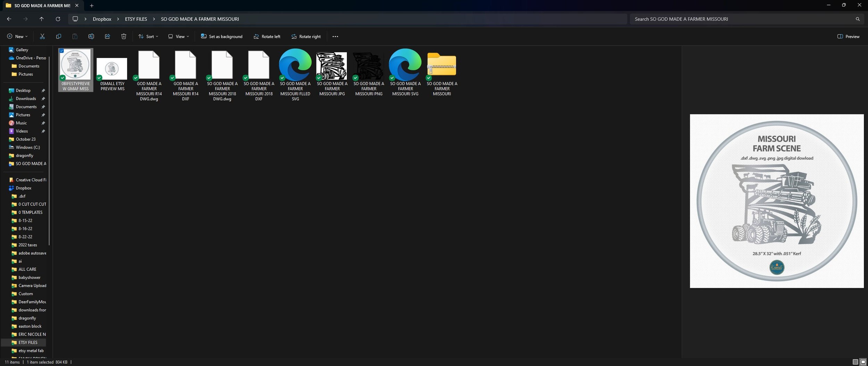Image resolution: width=868 pixels, height=366 pixels.
Task: Switch to details view in status bar
Action: (855, 362)
